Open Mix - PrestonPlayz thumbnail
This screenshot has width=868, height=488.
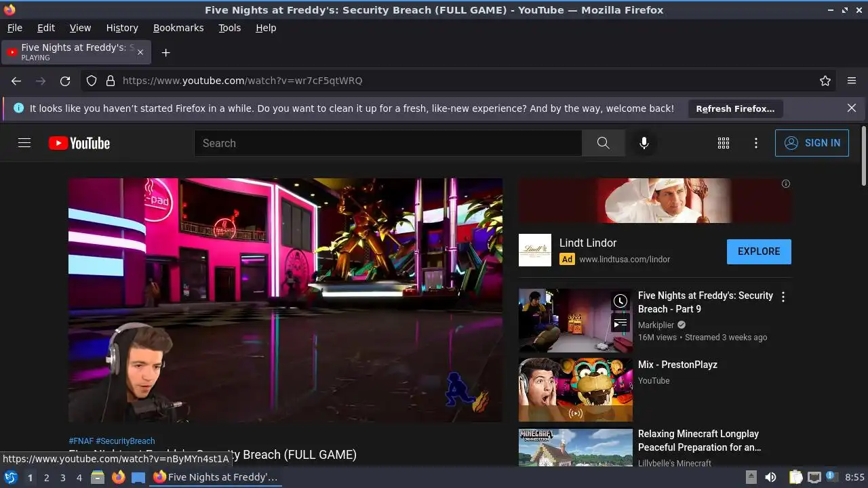[x=576, y=390]
